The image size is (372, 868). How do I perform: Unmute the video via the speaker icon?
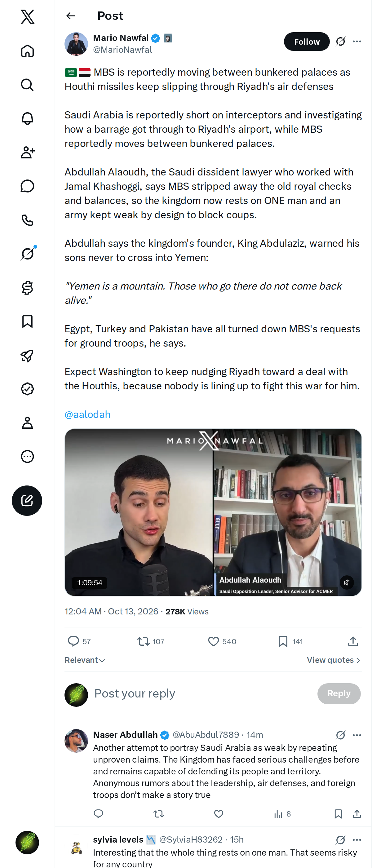(x=346, y=582)
